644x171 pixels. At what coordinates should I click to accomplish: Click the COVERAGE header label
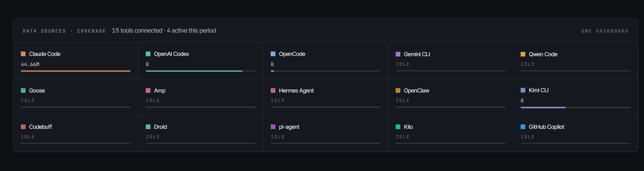(91, 31)
